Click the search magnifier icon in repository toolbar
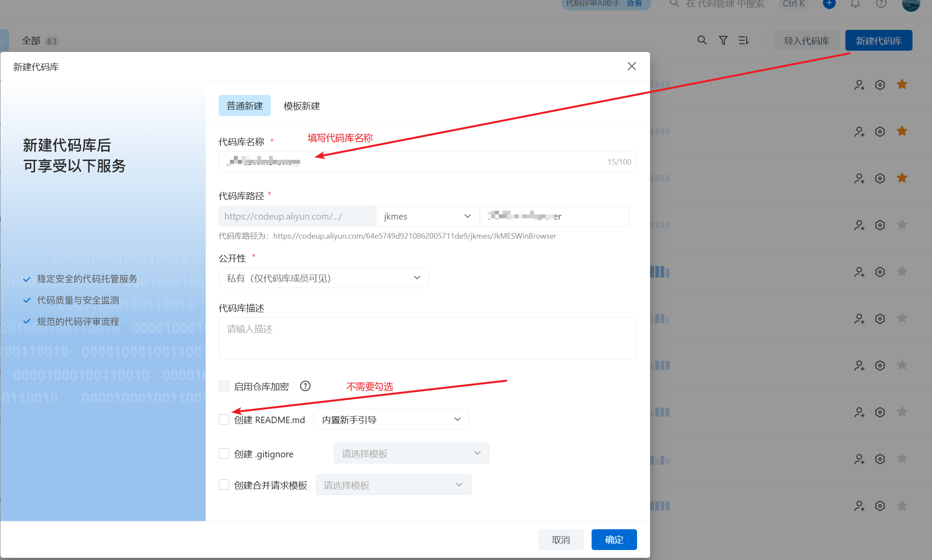This screenshot has width=932, height=560. click(x=702, y=40)
